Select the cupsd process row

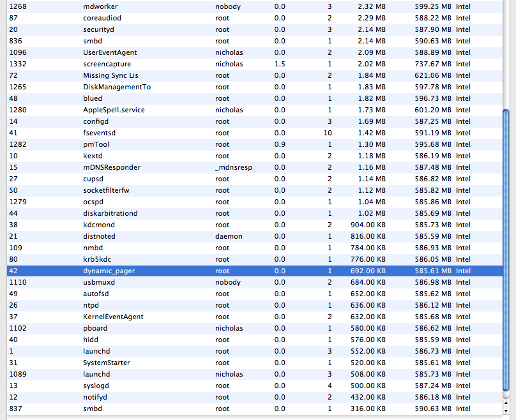pyautogui.click(x=255, y=179)
